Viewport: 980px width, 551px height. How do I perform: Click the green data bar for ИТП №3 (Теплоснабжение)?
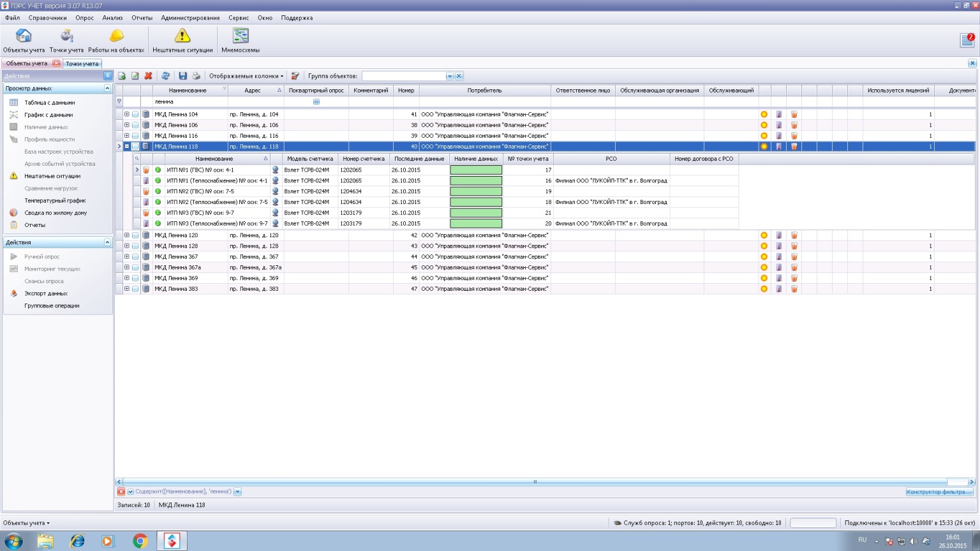click(x=476, y=224)
